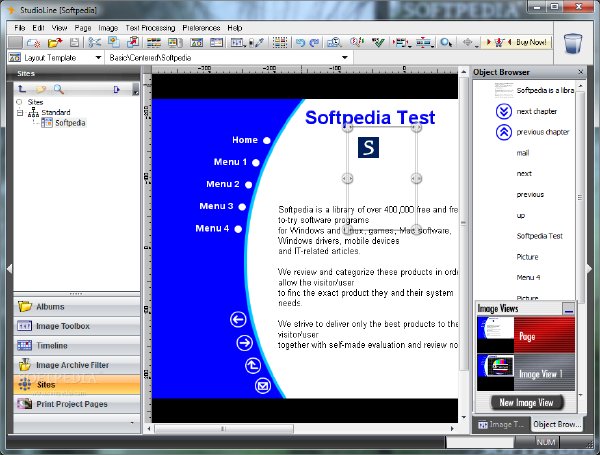The image size is (600, 455).
Task: Open the File menu
Action: (20, 28)
